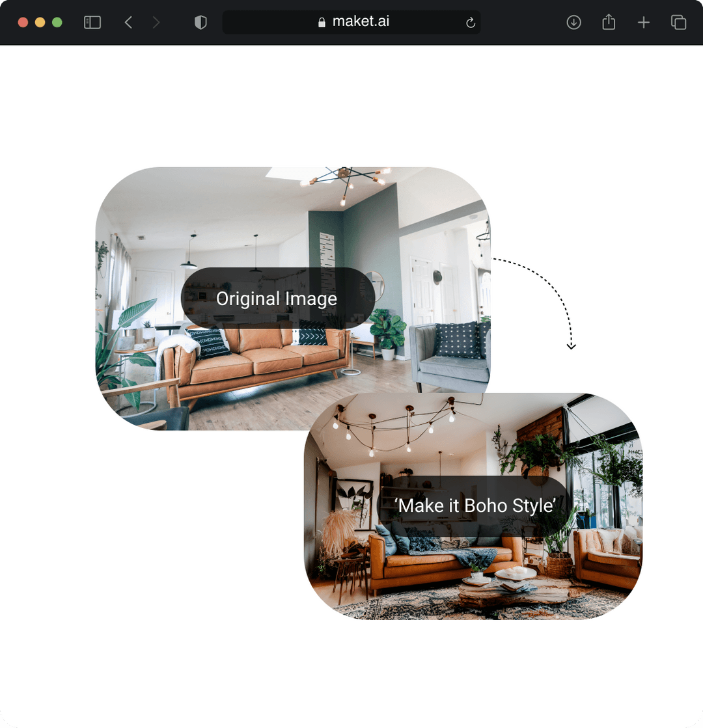This screenshot has width=703, height=728.
Task: Minimize the window with the yellow button
Action: (x=40, y=21)
